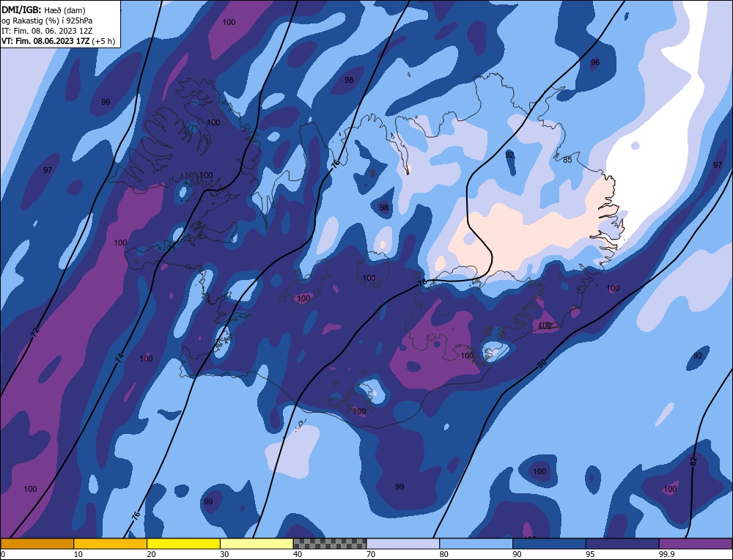Click the legend scale number '95'

click(x=590, y=554)
